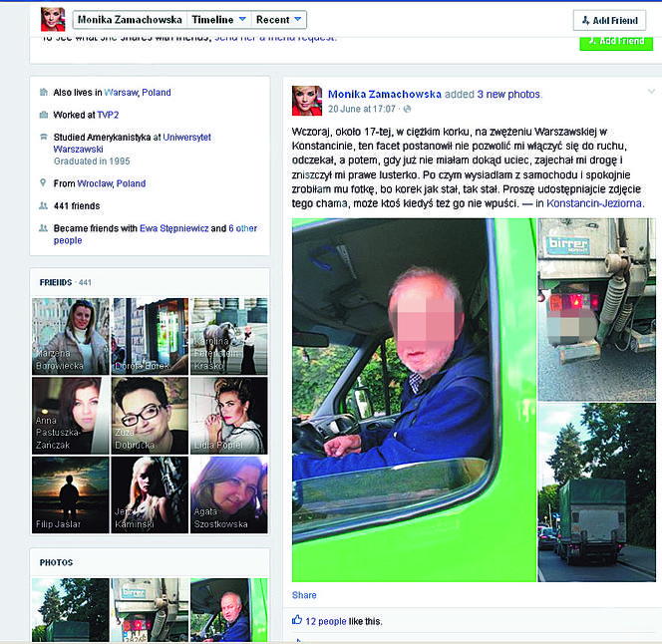Click the post privacy icon beside the date
662x644 pixels.
point(407,109)
